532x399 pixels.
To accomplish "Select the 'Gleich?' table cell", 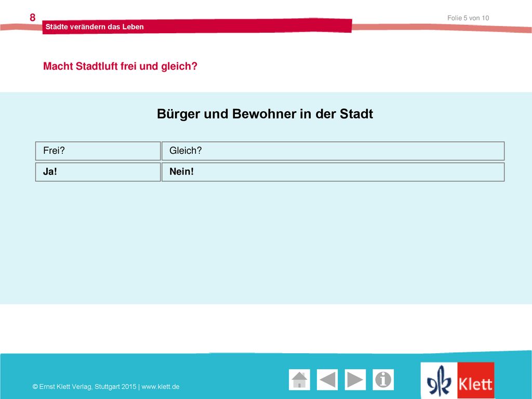I will point(333,151).
